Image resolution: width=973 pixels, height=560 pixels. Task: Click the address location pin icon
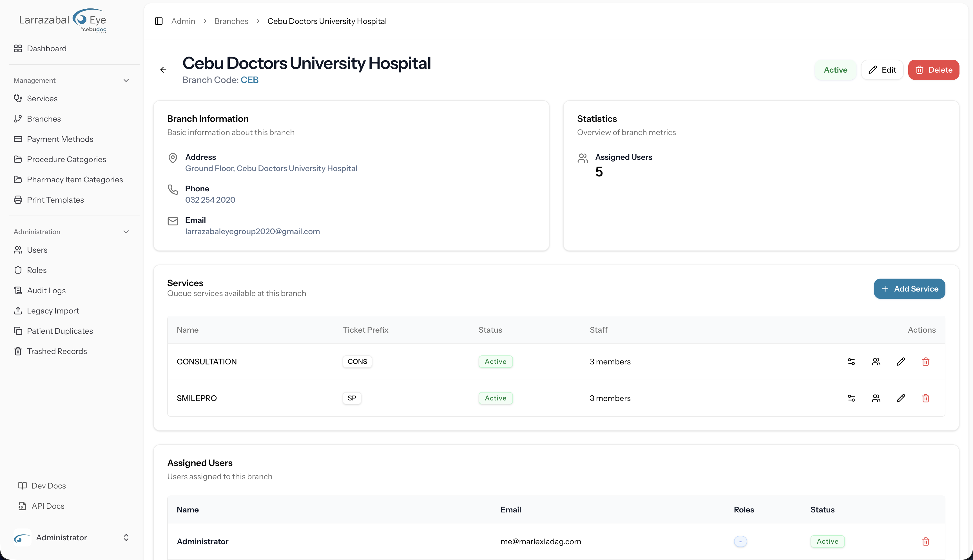[x=173, y=158]
